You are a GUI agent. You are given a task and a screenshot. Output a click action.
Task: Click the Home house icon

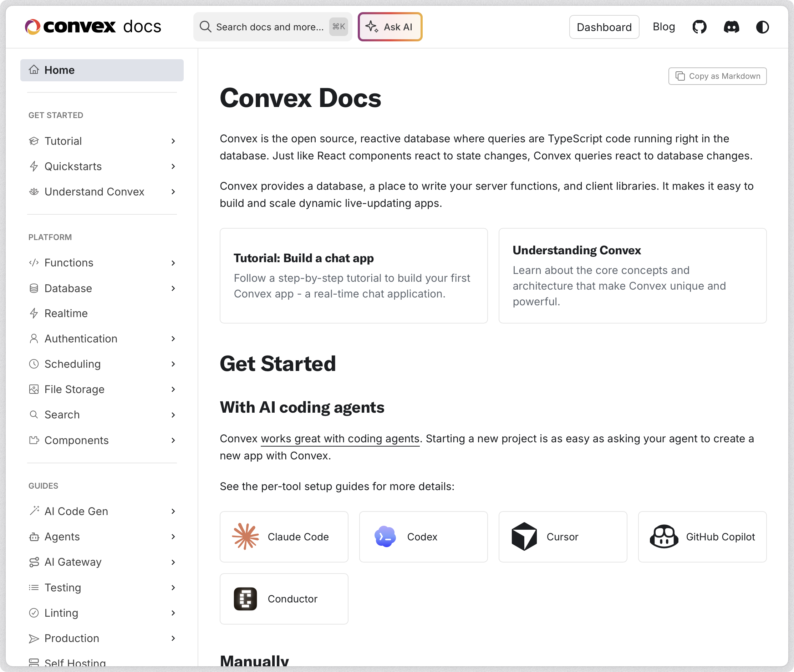(x=34, y=70)
